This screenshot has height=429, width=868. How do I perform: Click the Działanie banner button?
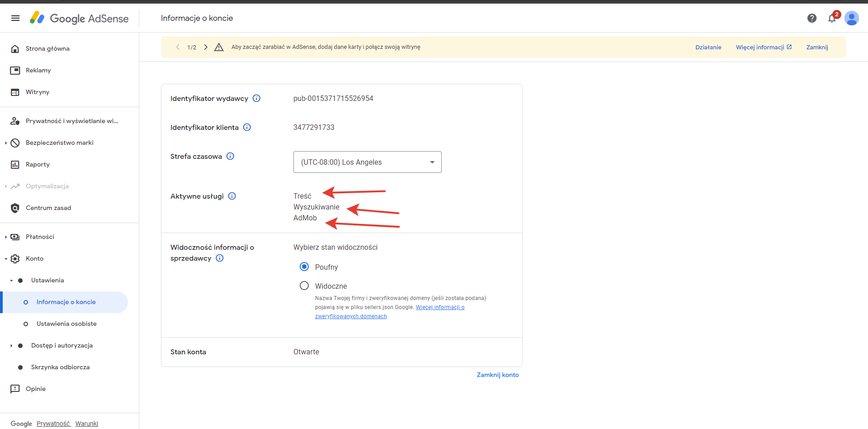[x=708, y=47]
